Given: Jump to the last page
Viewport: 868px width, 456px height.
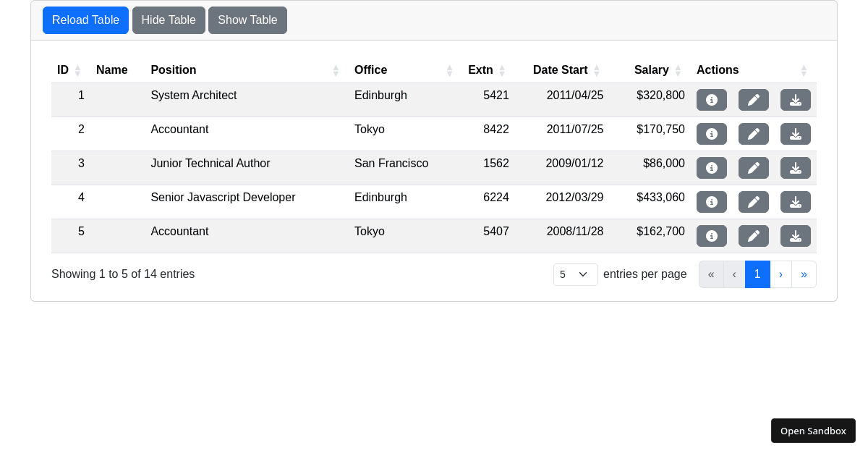Looking at the screenshot, I should pos(804,274).
